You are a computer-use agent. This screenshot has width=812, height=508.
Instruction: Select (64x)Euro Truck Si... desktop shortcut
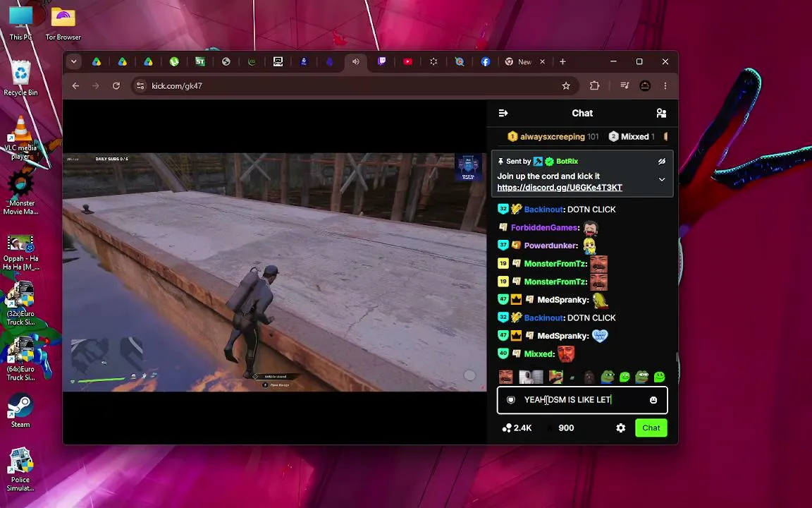[20, 358]
